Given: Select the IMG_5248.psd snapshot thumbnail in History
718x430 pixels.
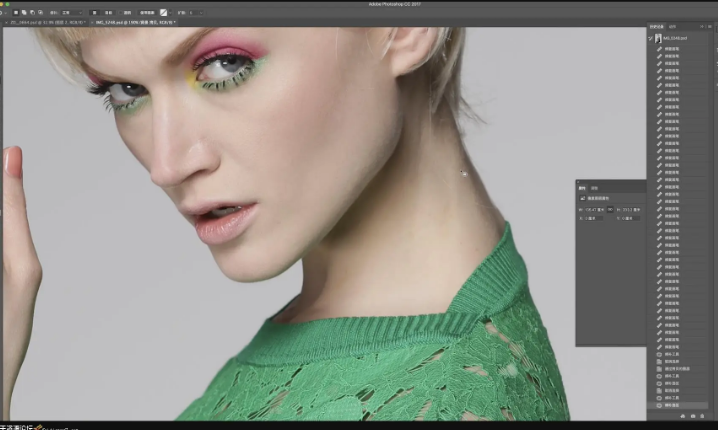Looking at the screenshot, I should (x=658, y=38).
